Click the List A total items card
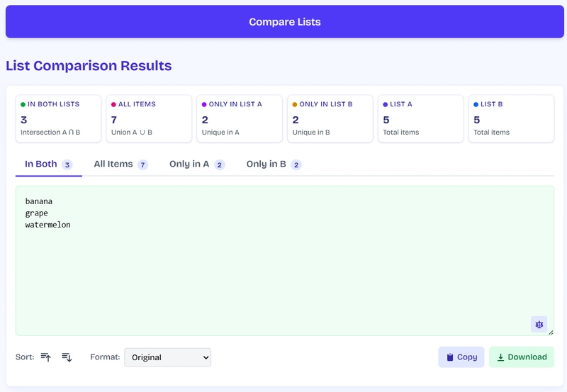 [420, 118]
